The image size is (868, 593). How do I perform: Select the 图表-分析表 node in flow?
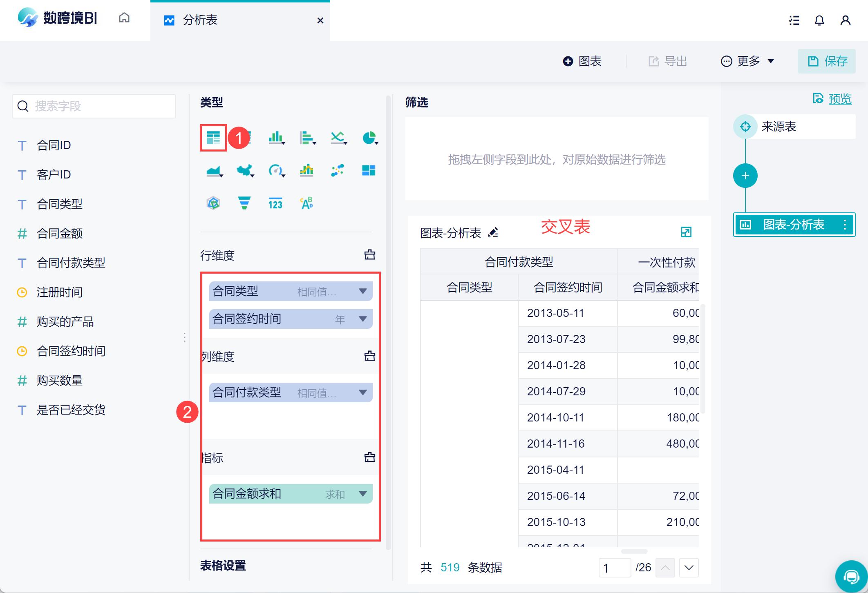click(x=793, y=225)
